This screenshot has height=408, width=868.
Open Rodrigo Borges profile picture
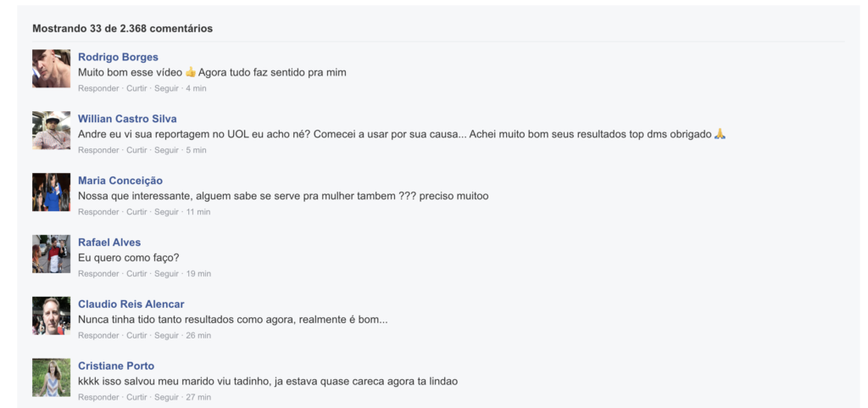coord(51,69)
